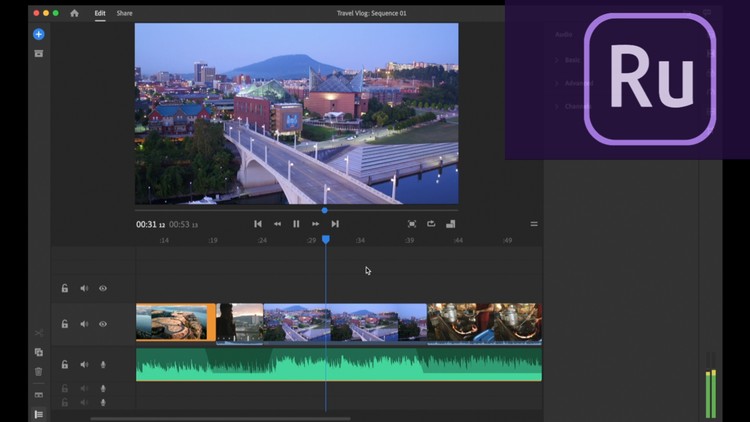Mute the video track containing clips
This screenshot has width=750, height=422.
click(x=84, y=324)
